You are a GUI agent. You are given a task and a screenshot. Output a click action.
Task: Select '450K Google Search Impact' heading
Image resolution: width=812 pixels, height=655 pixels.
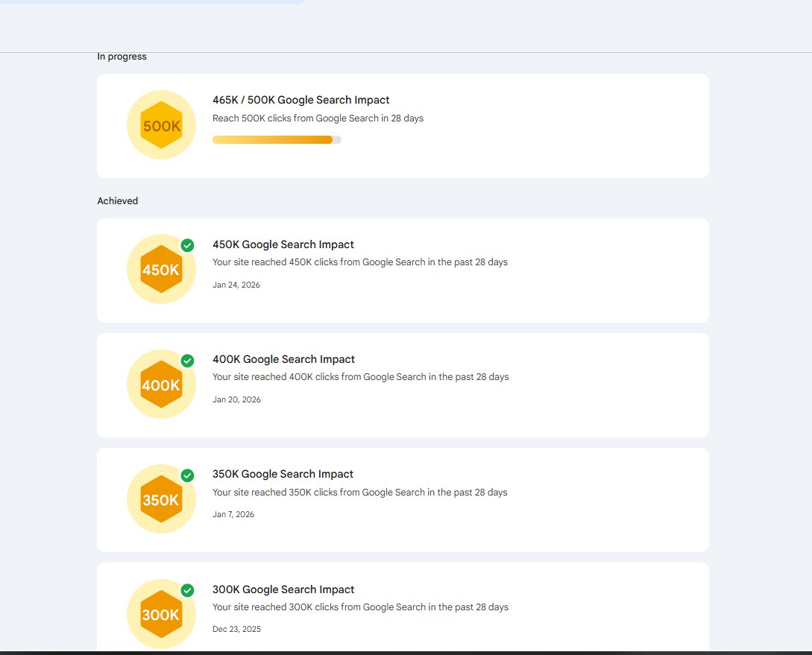click(x=283, y=244)
